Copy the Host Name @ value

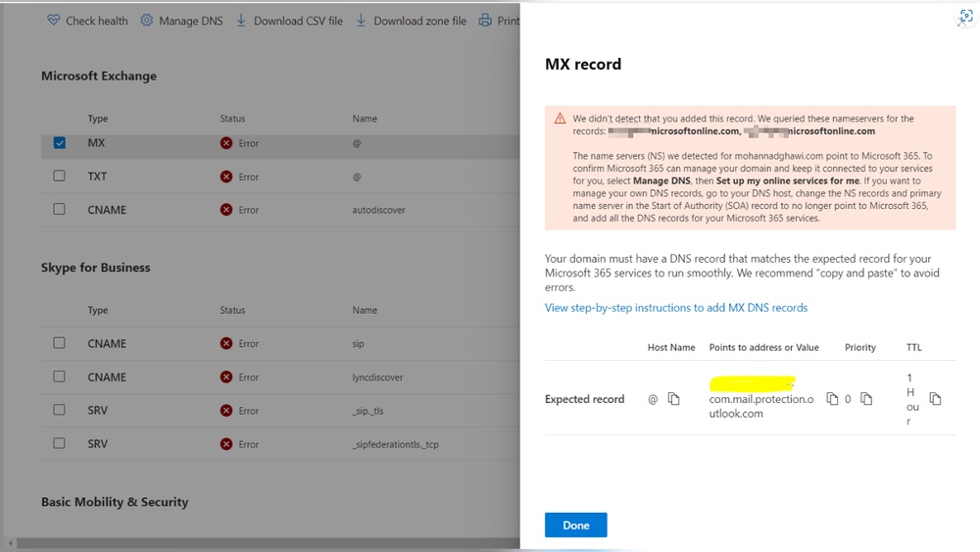pos(674,399)
